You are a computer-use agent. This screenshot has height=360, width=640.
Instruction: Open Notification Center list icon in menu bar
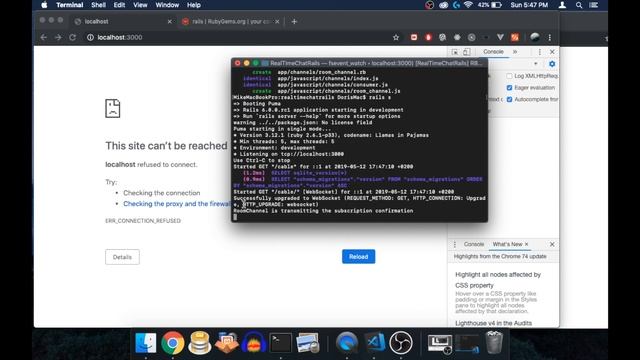(x=594, y=5)
